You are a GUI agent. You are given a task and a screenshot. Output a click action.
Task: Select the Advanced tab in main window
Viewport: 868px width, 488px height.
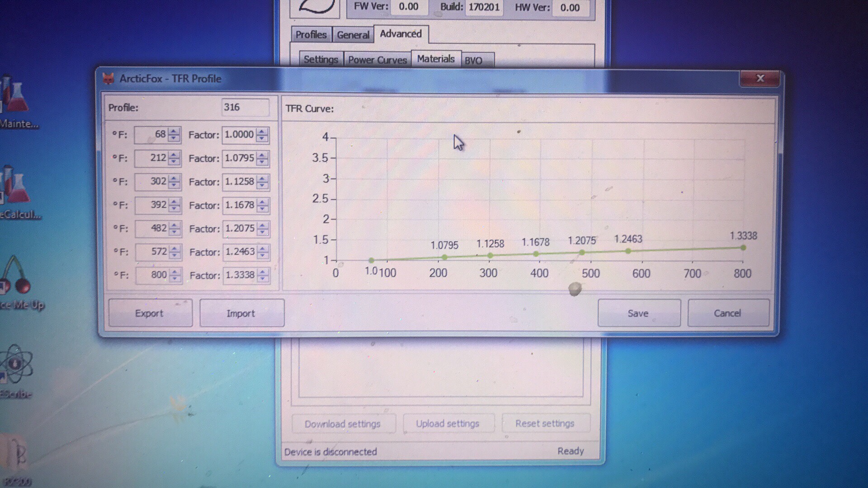pos(401,34)
